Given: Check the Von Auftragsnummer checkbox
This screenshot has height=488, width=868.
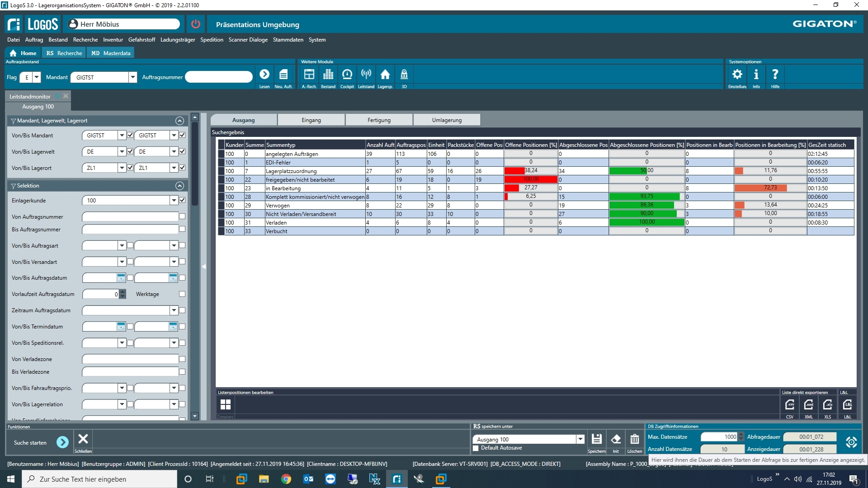Looking at the screenshot, I should [182, 216].
